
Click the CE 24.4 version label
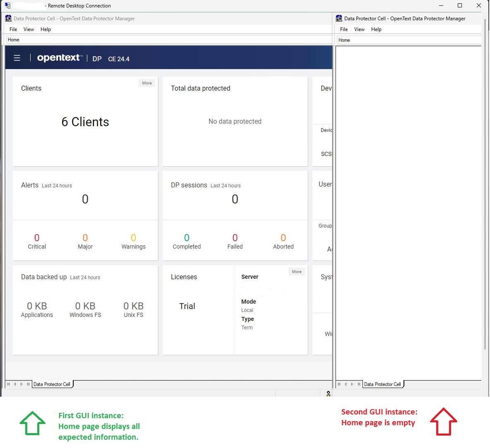point(119,59)
